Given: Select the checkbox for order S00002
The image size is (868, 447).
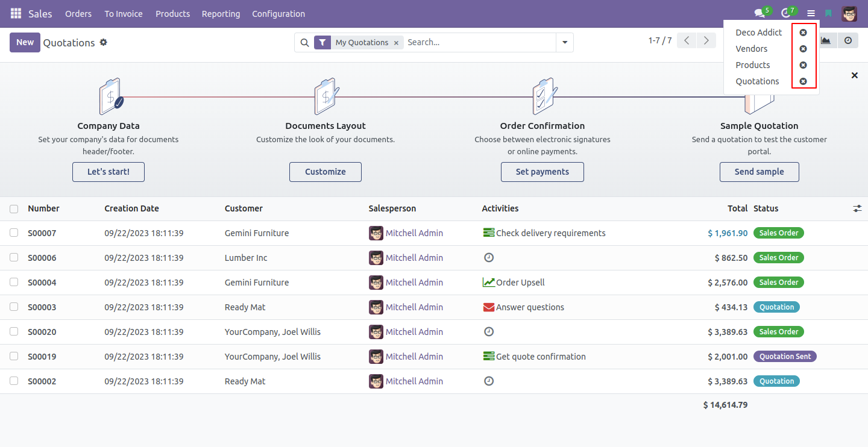Looking at the screenshot, I should coord(14,381).
